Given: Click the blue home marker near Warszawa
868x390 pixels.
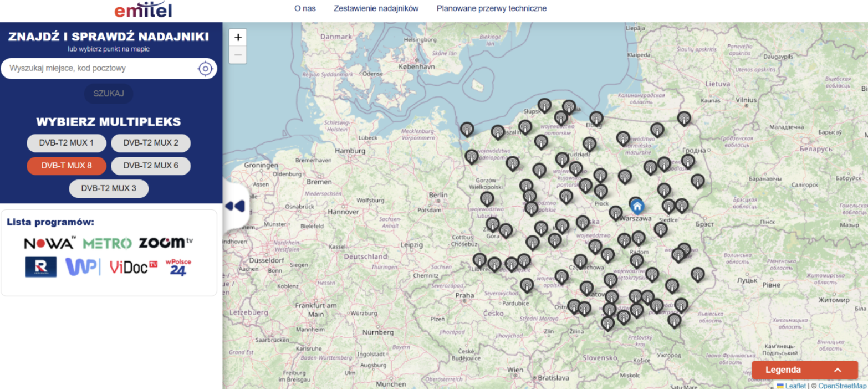Looking at the screenshot, I should (x=637, y=207).
